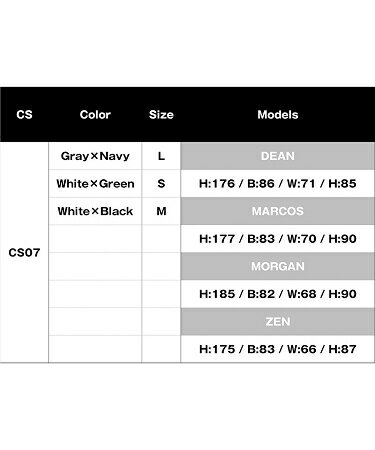Screen dimensions: 375x450
Task: Select the White×Green color cell
Action: 95,184
